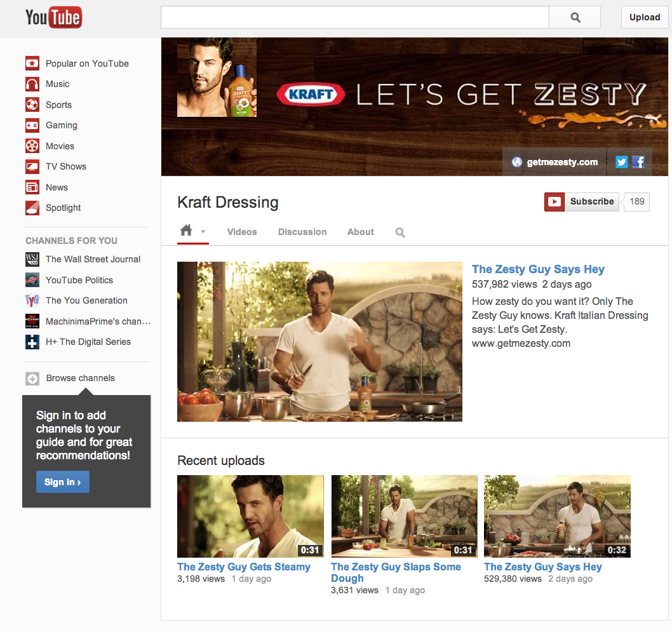Click the '3,631 views' text
Screen dimensions: 672x632
[x=355, y=590]
